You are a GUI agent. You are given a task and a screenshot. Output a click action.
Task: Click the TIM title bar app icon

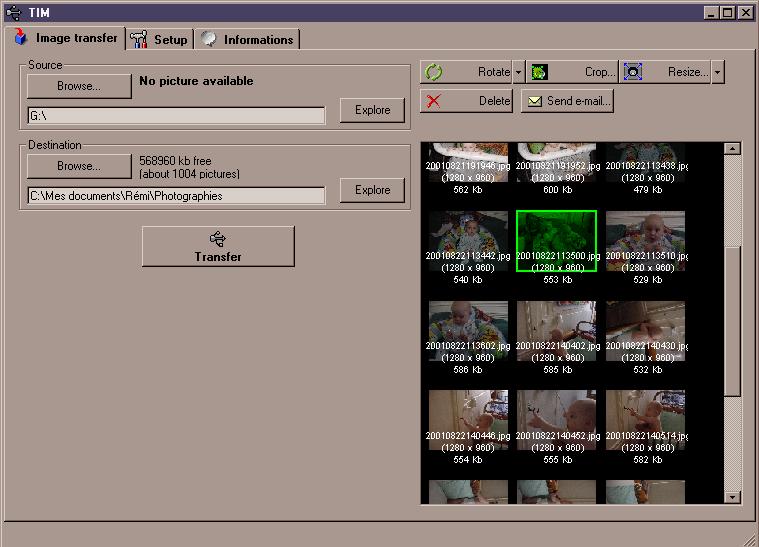pyautogui.click(x=14, y=13)
